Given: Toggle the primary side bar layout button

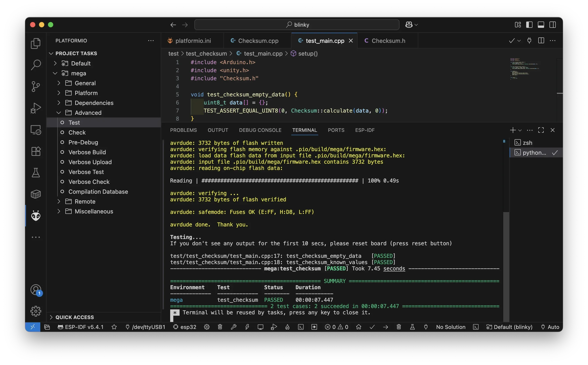Looking at the screenshot, I should click(x=529, y=25).
